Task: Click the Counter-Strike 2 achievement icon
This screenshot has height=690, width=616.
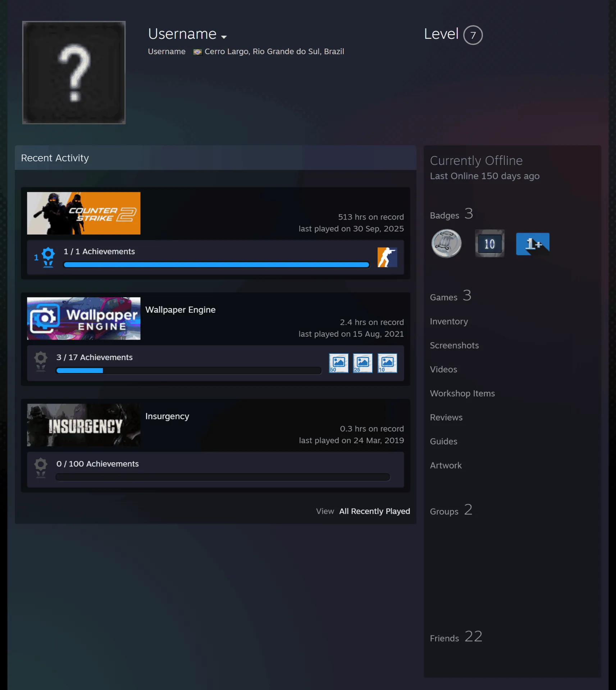Action: pos(387,257)
